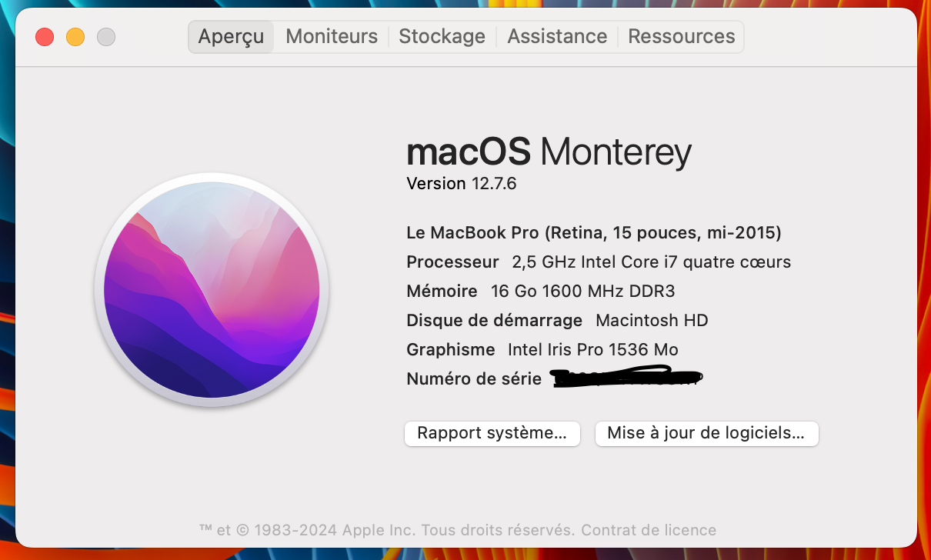Click the greyed-out zoom window button
The width and height of the screenshot is (931, 560).
pyautogui.click(x=106, y=36)
